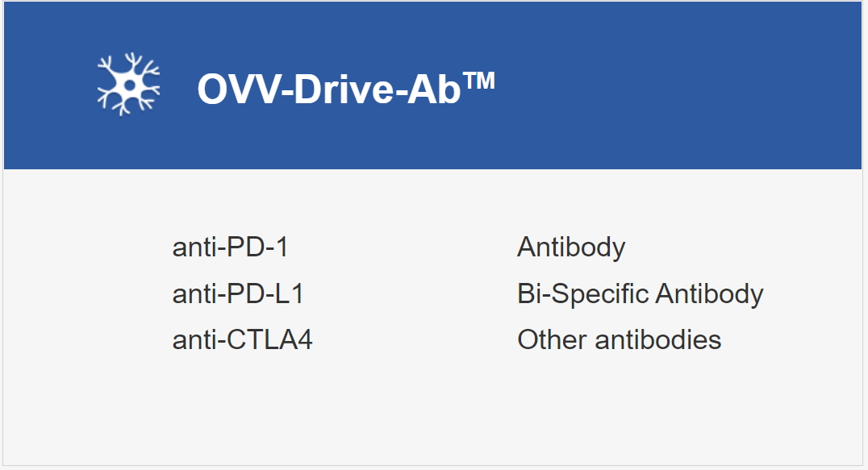Viewport: 868px width, 470px height.
Task: Click the OVV-Drive-Ab heading text
Action: pyautogui.click(x=345, y=89)
